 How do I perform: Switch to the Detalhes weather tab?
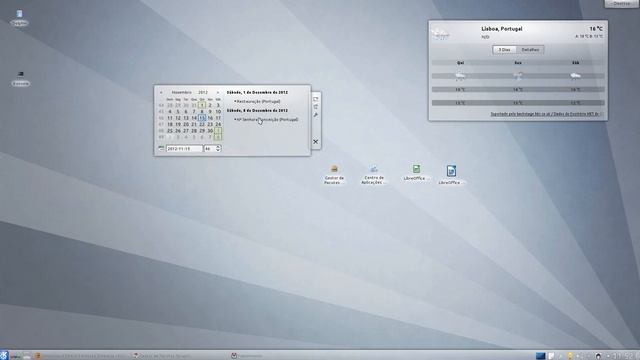pyautogui.click(x=530, y=50)
